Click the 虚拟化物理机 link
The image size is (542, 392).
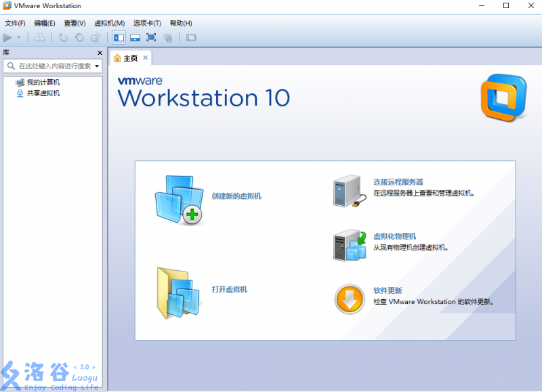point(395,236)
